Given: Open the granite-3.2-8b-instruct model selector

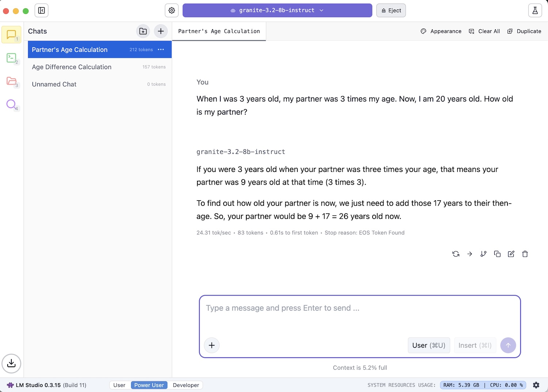Looking at the screenshot, I should coord(277,11).
